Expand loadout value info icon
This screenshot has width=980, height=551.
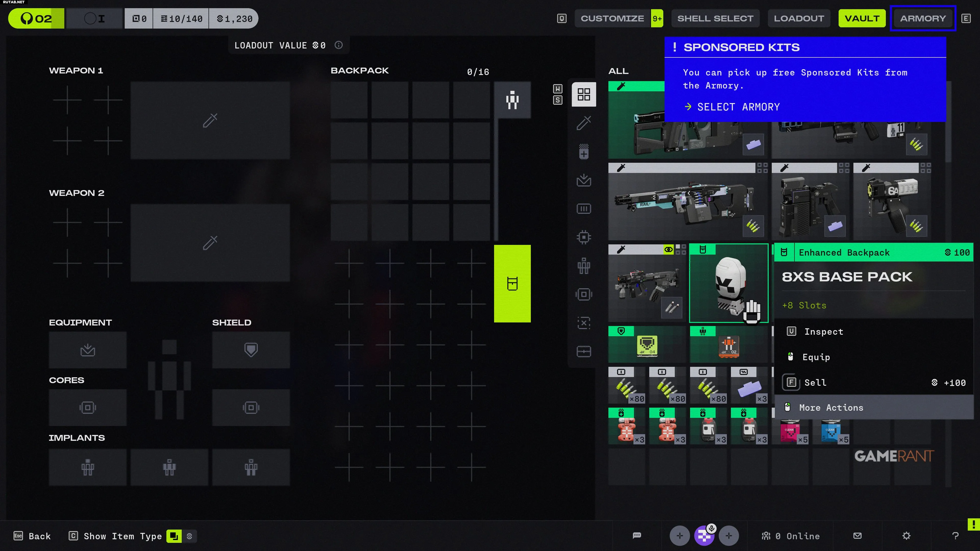tap(339, 45)
